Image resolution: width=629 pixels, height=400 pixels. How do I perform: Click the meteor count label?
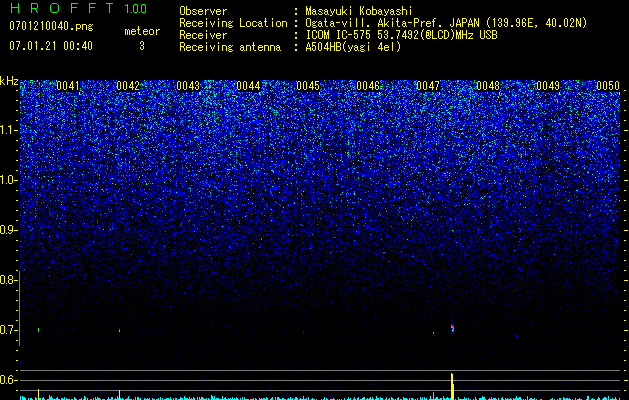coord(142,31)
